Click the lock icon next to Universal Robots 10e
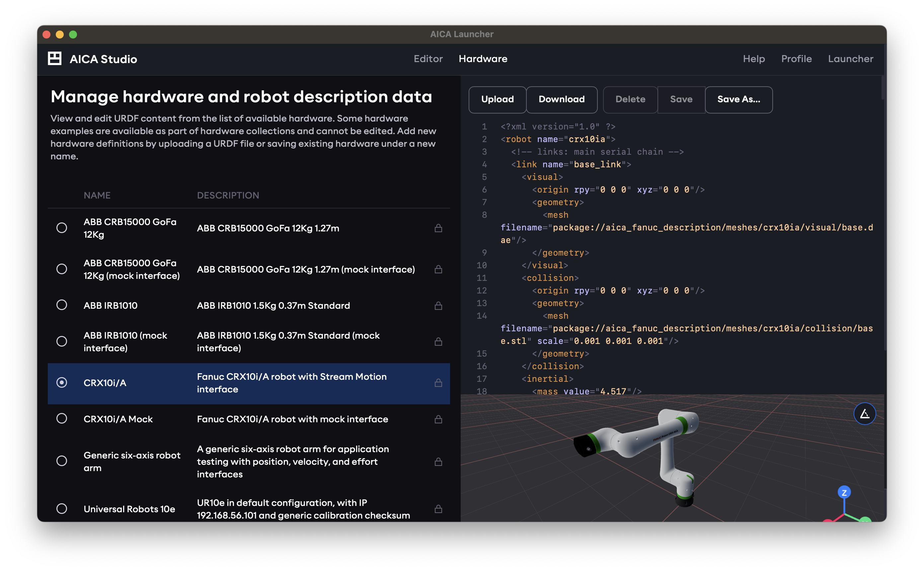The height and width of the screenshot is (571, 924). coord(438,509)
